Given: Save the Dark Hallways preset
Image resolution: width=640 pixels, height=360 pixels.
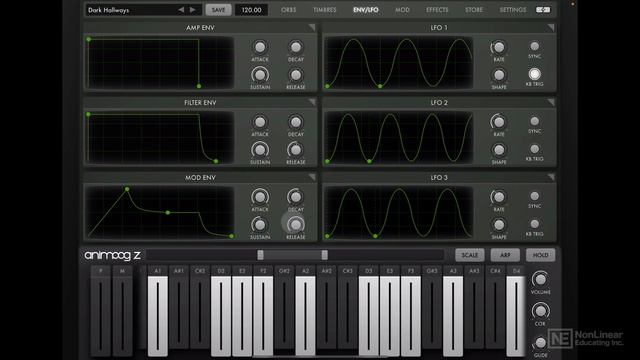Looking at the screenshot, I should tap(218, 10).
